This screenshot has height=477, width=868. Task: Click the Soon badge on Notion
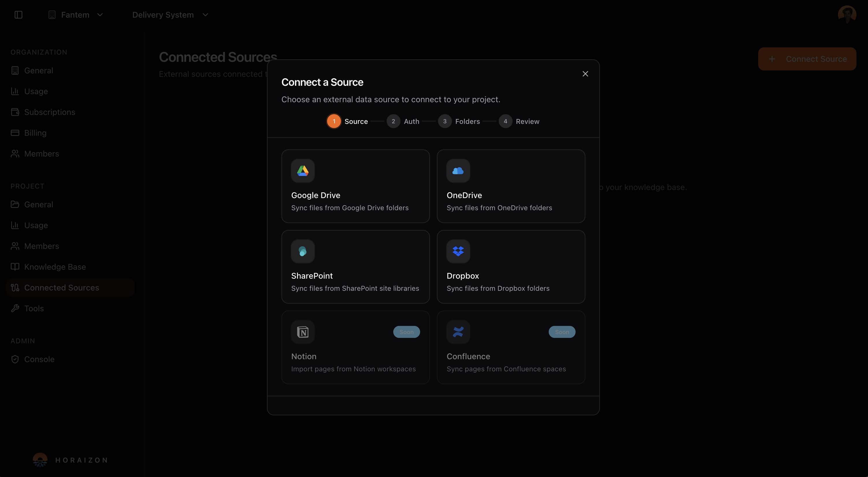pyautogui.click(x=406, y=332)
